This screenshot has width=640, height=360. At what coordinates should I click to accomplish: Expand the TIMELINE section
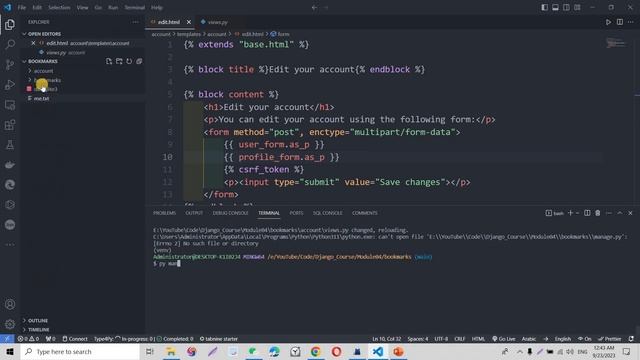[39, 329]
